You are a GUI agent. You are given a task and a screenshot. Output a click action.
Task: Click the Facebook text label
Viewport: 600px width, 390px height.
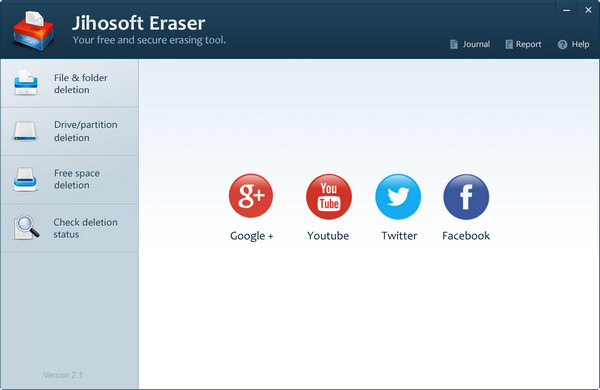[466, 236]
